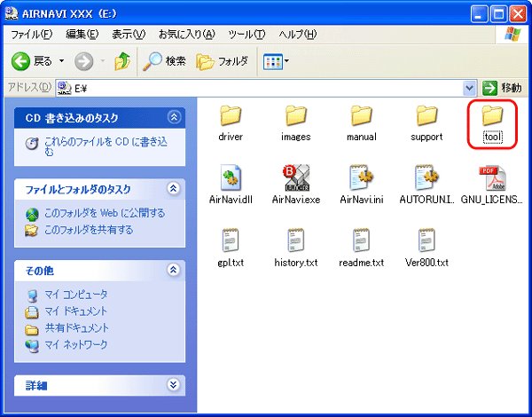Image resolution: width=532 pixels, height=417 pixels.
Task: Collapse the CD書き込みのタスク panel
Action: pos(174,117)
